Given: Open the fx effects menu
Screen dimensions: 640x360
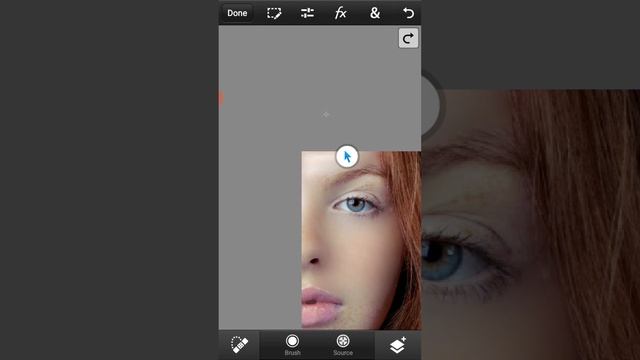Looking at the screenshot, I should pyautogui.click(x=340, y=13).
